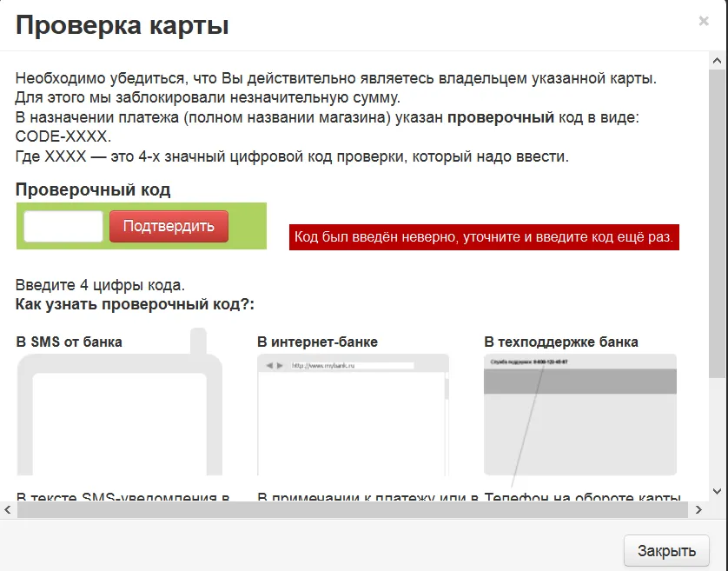This screenshot has height=571, width=728.
Task: Click the vertical scrollbar thumb
Action: click(717, 223)
